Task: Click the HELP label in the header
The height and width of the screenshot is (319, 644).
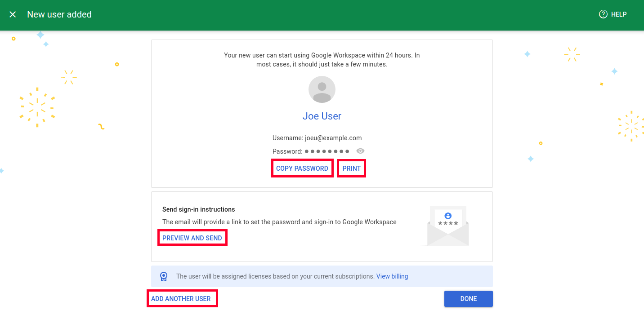Action: (617, 14)
